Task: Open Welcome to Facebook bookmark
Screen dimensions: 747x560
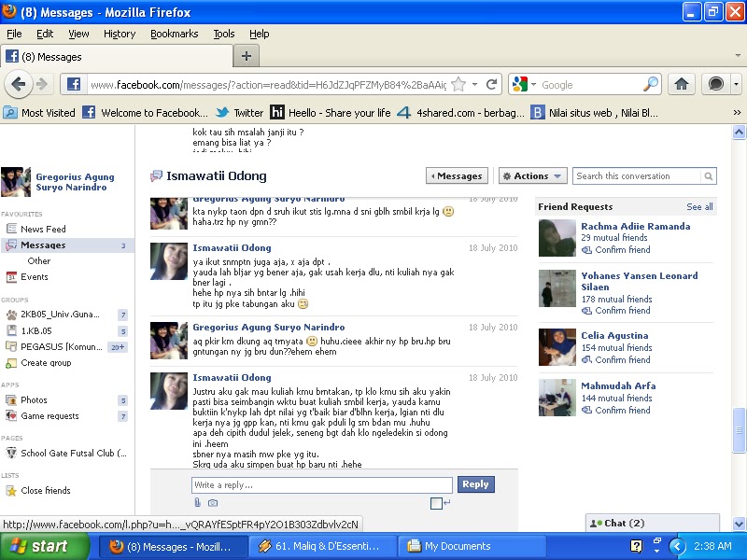Action: (x=146, y=113)
